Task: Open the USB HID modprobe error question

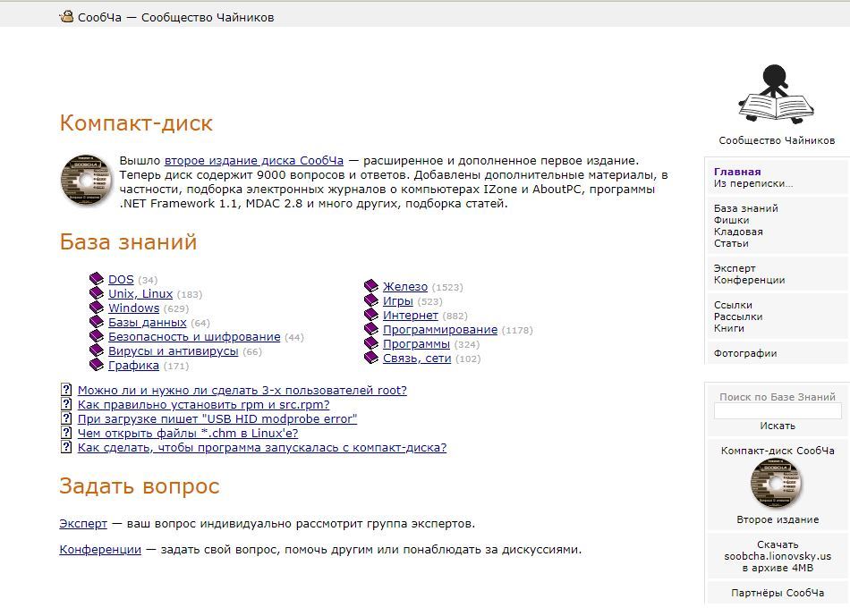Action: coord(217,419)
